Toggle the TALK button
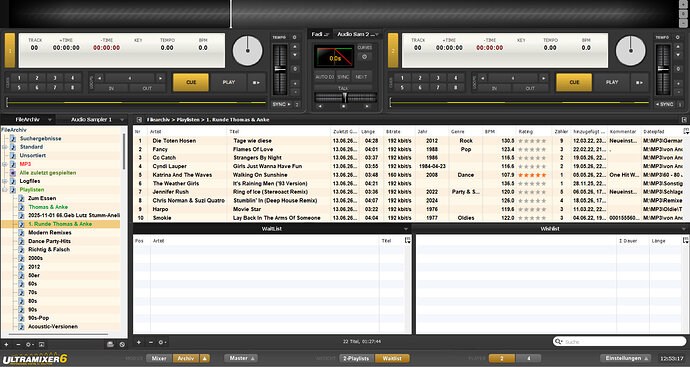The width and height of the screenshot is (690, 367). tap(343, 88)
